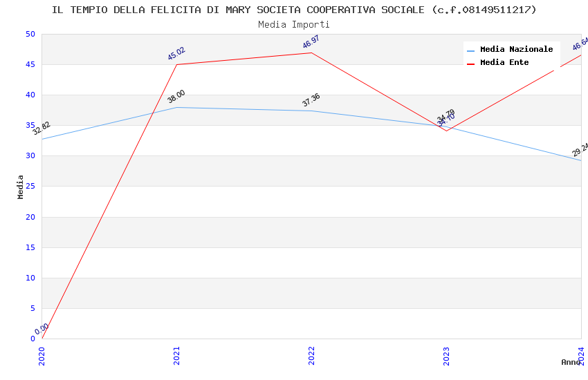
Task: Select the 2021 x-axis year label
Action: point(176,354)
